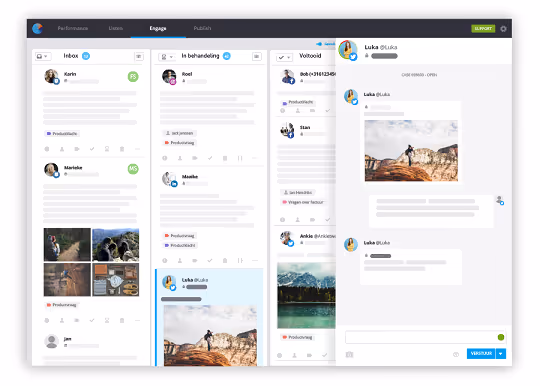Expand the In behandeling column dropdown
This screenshot has width=540, height=386.
[167, 56]
